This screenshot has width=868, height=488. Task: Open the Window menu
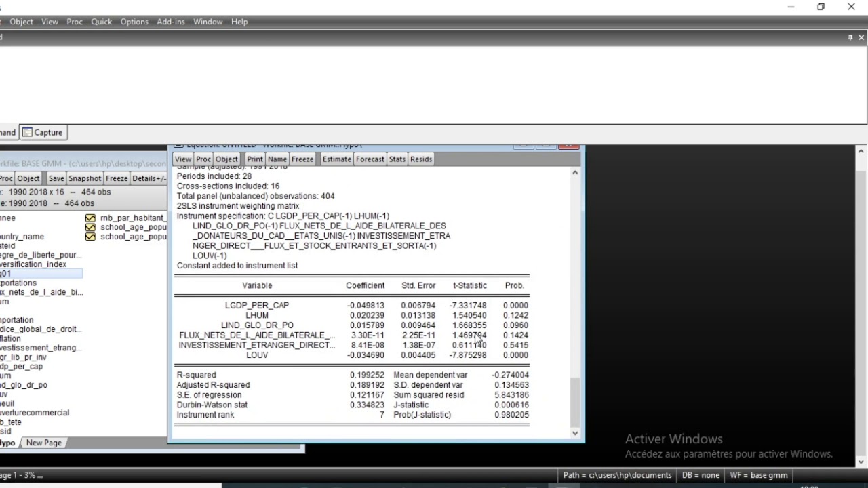point(208,22)
